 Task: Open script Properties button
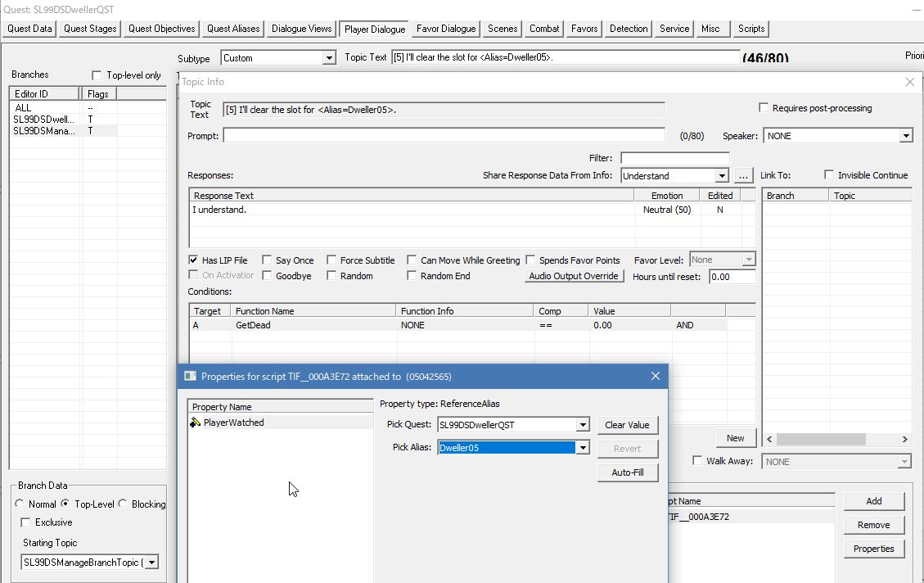pos(873,549)
